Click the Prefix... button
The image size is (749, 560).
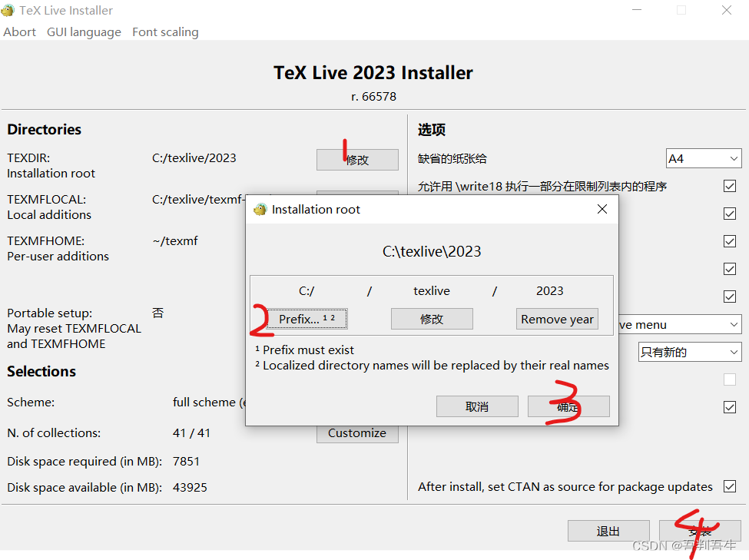[x=307, y=319]
